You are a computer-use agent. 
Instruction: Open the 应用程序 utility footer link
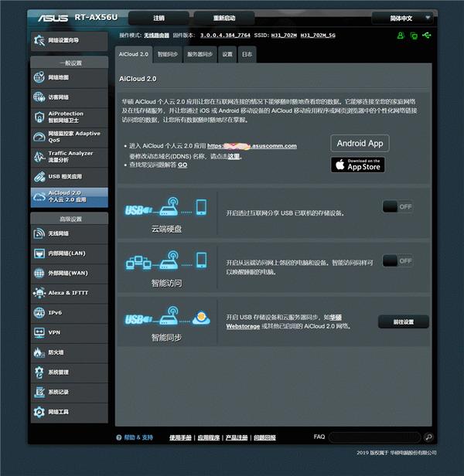[x=209, y=437]
